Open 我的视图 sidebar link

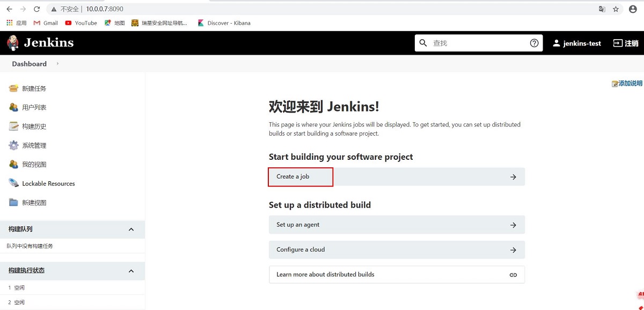(34, 165)
